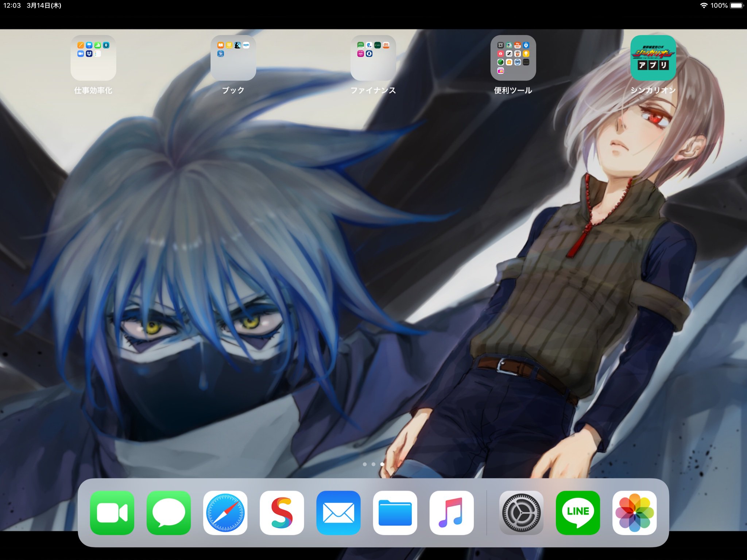Open the ブック folder
This screenshot has height=560, width=747.
[233, 58]
